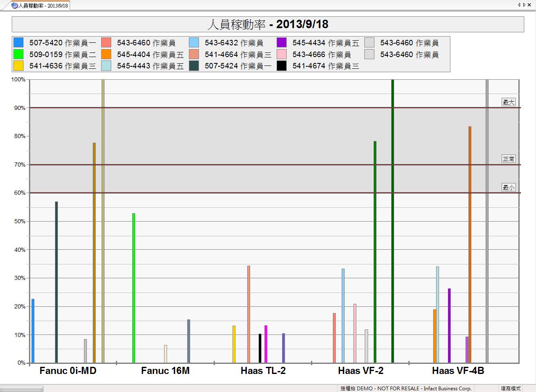
Task: Click the 最大 reference line label
Action: 508,102
